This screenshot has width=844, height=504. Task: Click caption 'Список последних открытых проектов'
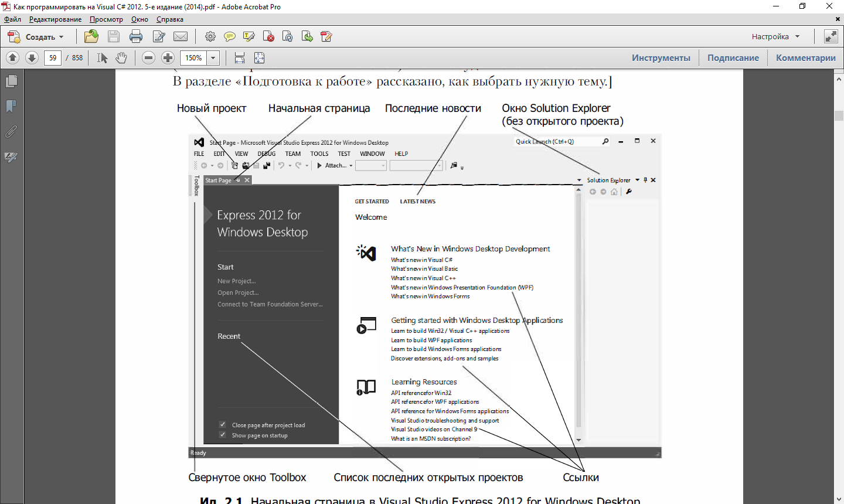tap(428, 478)
